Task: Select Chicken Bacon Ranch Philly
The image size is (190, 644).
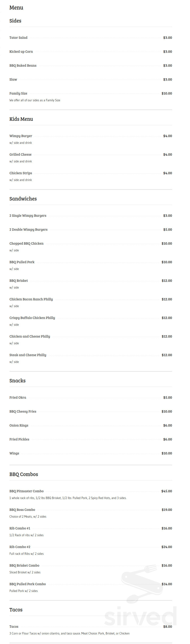Action: (x=31, y=299)
